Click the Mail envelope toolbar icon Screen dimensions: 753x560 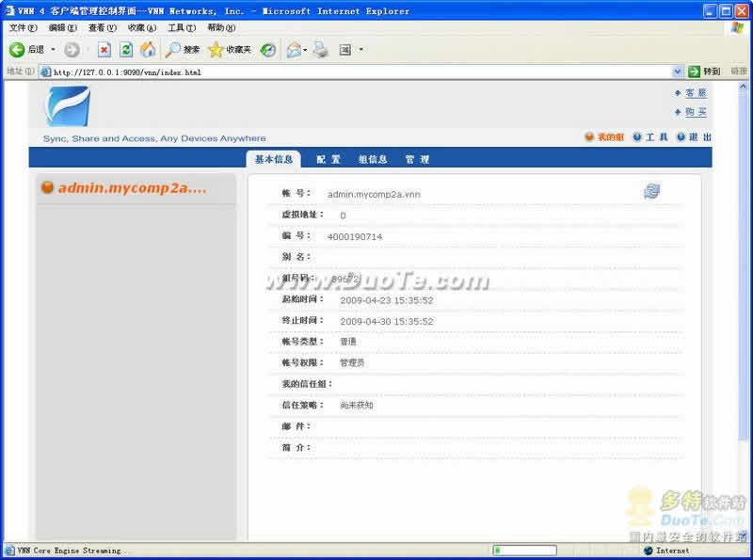click(294, 50)
